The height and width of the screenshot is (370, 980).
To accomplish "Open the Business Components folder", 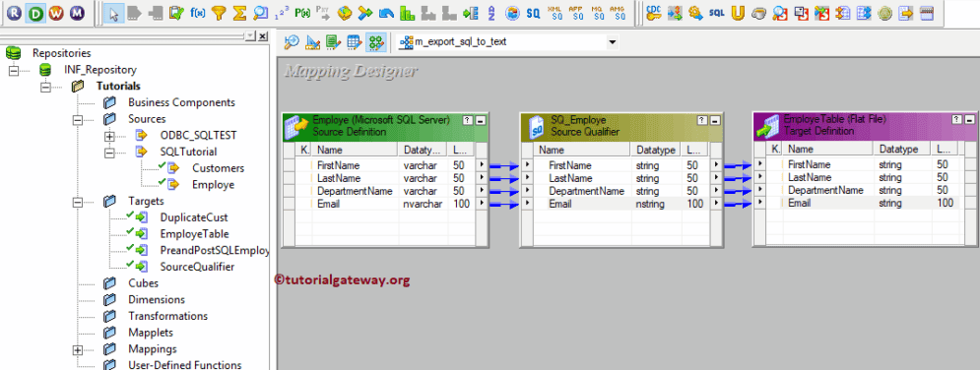I will pyautogui.click(x=181, y=102).
